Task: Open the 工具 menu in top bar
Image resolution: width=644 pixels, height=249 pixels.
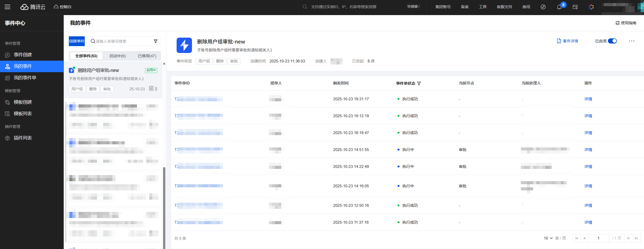Action: coord(482,7)
